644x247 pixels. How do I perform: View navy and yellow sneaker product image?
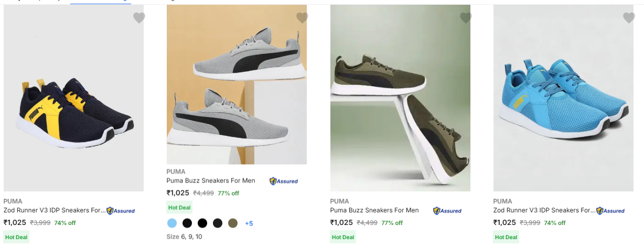pos(73,105)
